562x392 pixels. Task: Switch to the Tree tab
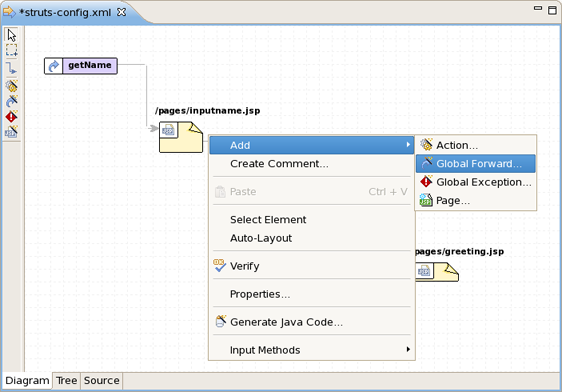67,381
